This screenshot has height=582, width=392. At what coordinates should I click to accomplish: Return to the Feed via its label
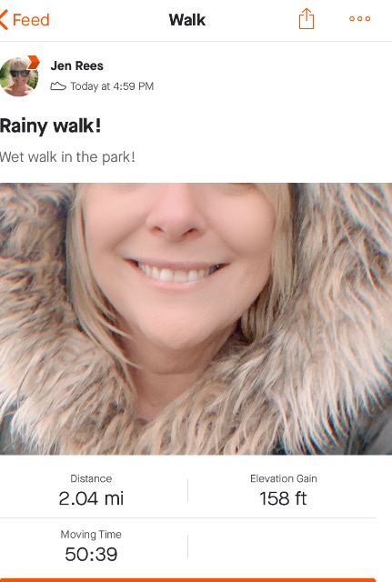[x=31, y=20]
